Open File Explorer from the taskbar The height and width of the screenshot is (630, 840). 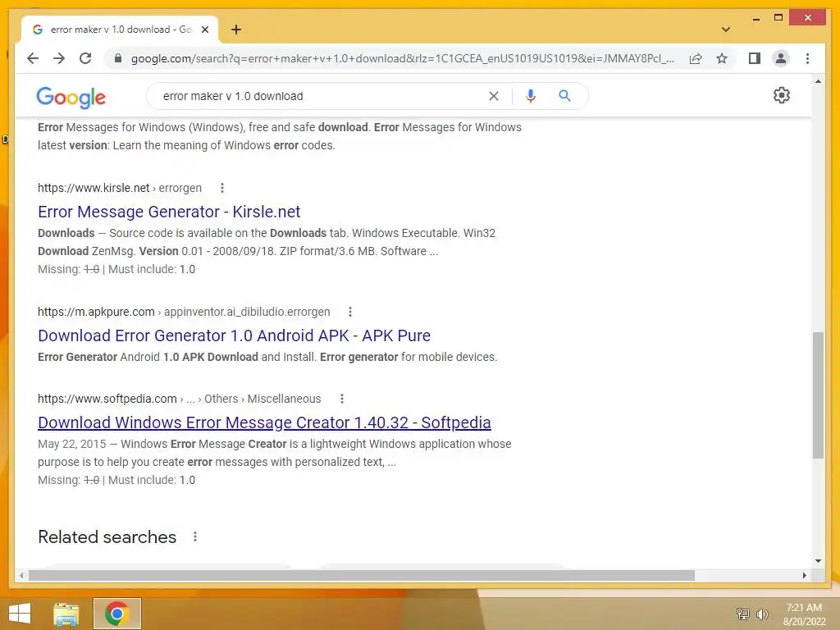66,614
